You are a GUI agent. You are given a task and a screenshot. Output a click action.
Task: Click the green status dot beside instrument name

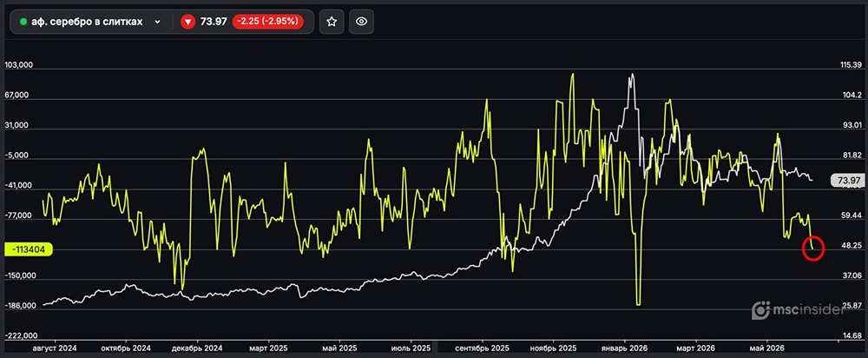point(23,23)
